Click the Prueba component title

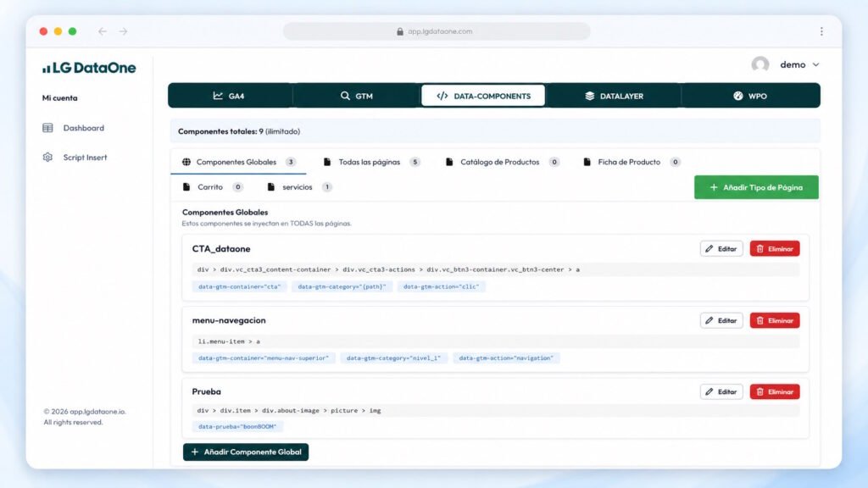(x=207, y=391)
